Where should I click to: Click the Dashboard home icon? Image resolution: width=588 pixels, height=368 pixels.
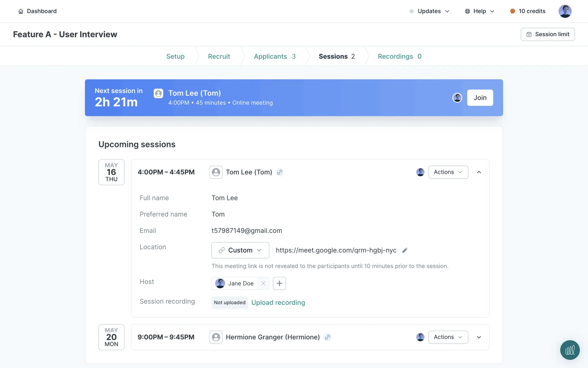click(21, 11)
